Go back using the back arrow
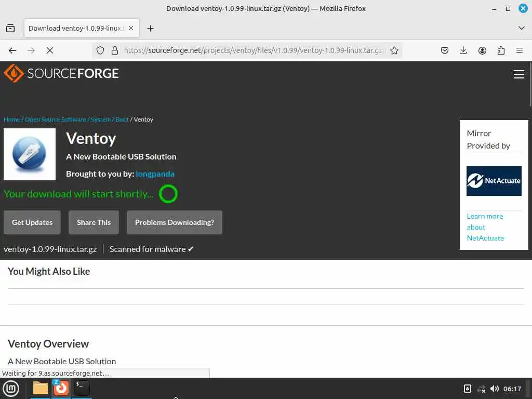 pyautogui.click(x=12, y=50)
